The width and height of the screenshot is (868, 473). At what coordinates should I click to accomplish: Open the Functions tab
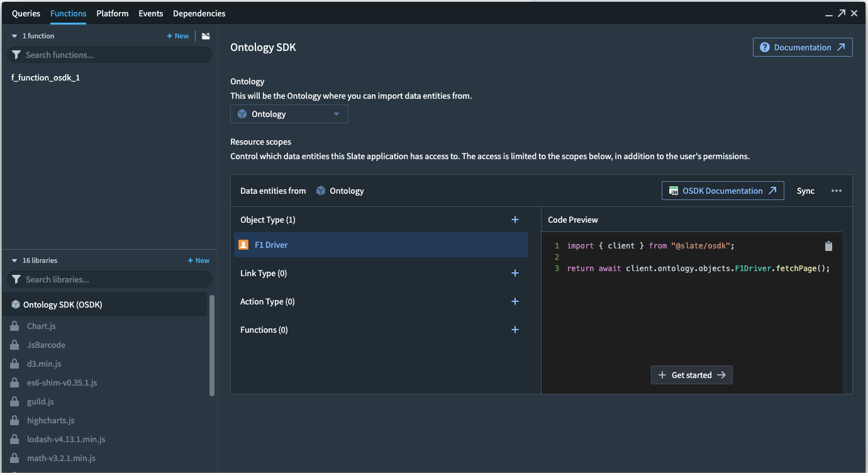[69, 13]
